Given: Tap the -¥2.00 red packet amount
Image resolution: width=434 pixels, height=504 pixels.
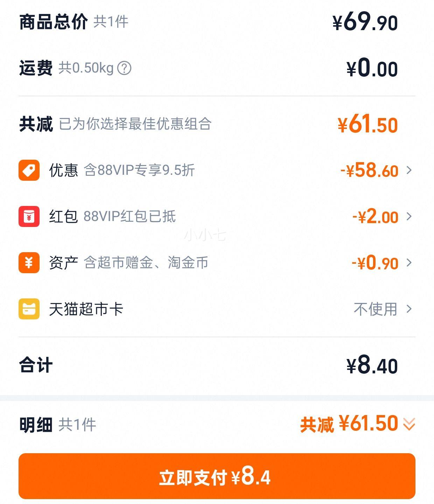Looking at the screenshot, I should pyautogui.click(x=375, y=216).
